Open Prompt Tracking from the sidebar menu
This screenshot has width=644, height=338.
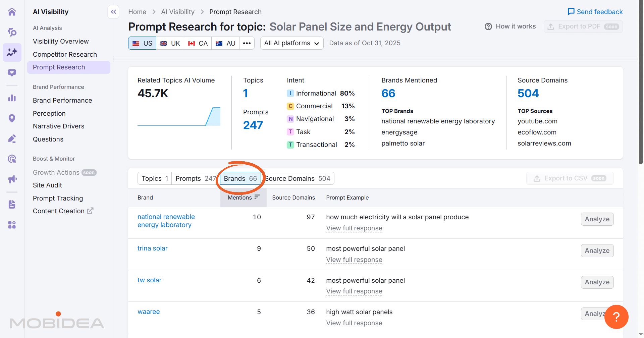(x=58, y=198)
